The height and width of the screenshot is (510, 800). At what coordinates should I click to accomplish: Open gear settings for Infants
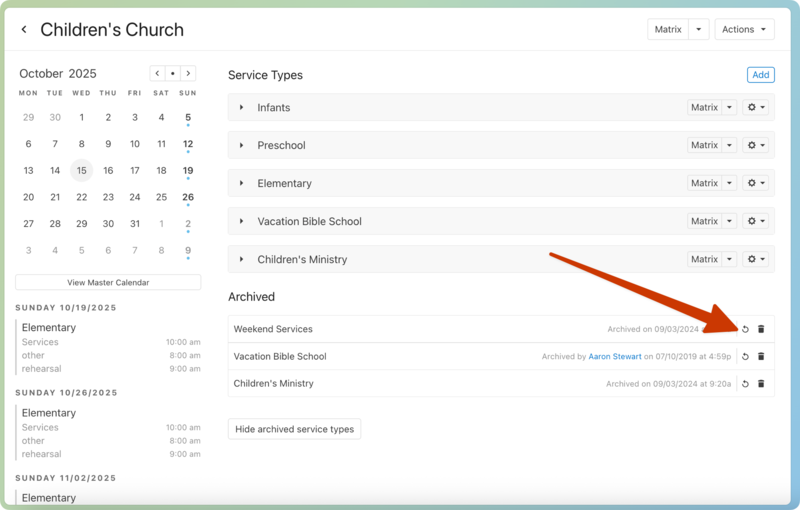click(757, 107)
